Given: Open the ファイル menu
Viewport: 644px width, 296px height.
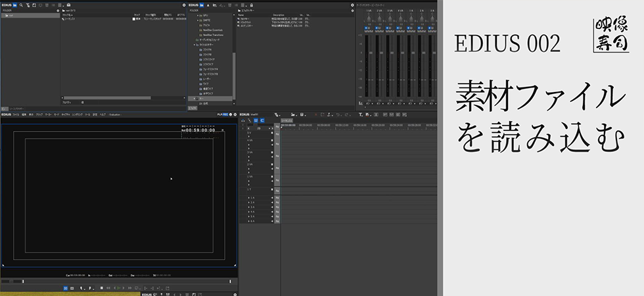Looking at the screenshot, I should pos(16,114).
